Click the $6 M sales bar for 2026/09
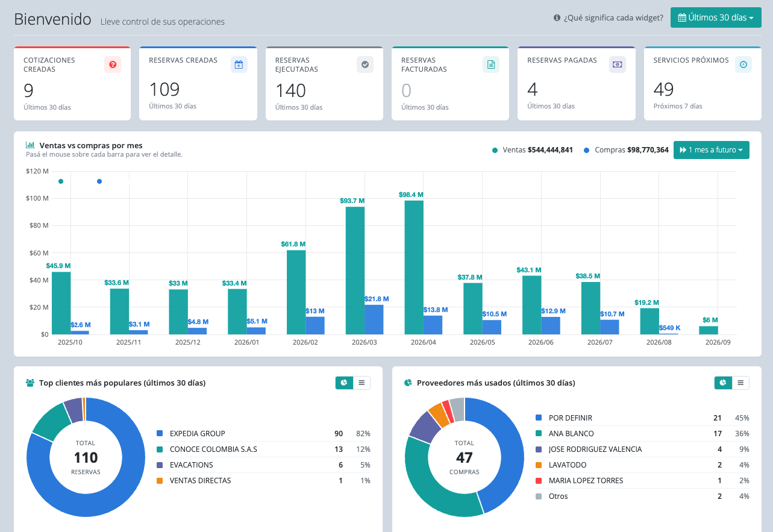This screenshot has width=773, height=532. pyautogui.click(x=709, y=330)
